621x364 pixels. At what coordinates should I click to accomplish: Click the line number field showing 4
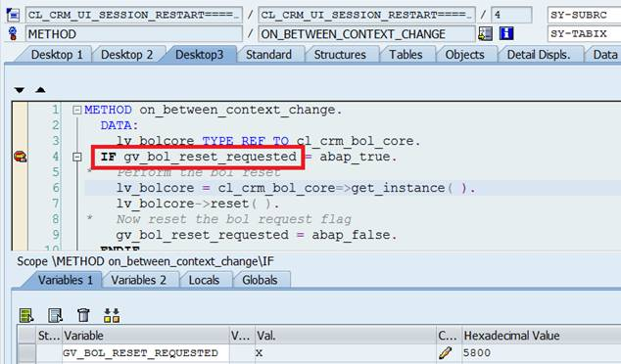[x=511, y=15]
